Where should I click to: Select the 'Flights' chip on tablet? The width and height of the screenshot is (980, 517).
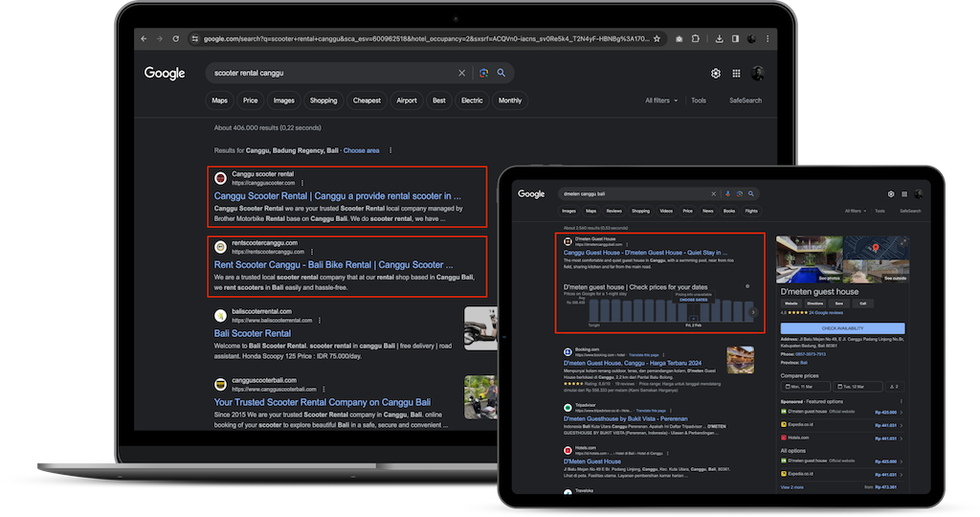(x=751, y=212)
